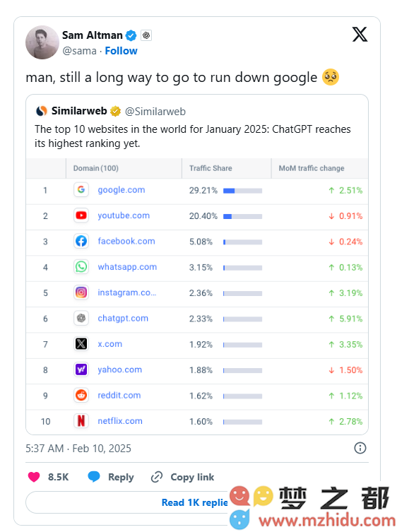The image size is (397, 532).
Task: Click the Traffic Share column header
Action: pos(211,168)
